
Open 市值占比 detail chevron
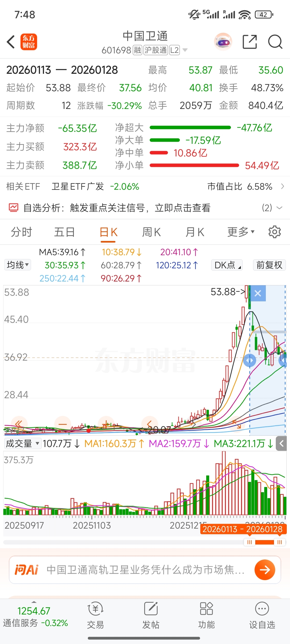[x=282, y=186]
